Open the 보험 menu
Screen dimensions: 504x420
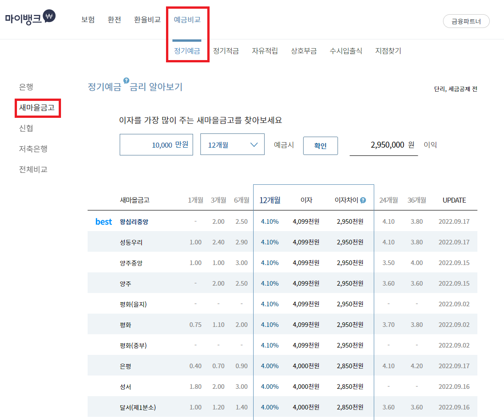88,20
